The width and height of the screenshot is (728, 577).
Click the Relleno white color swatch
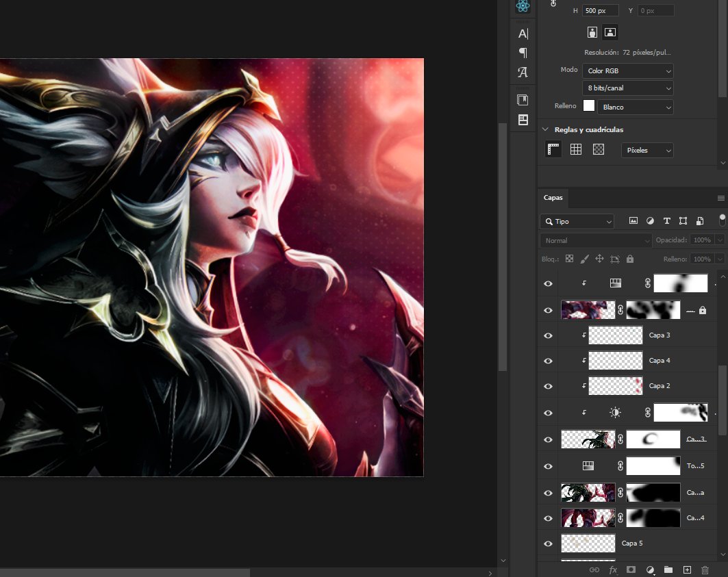coord(589,105)
